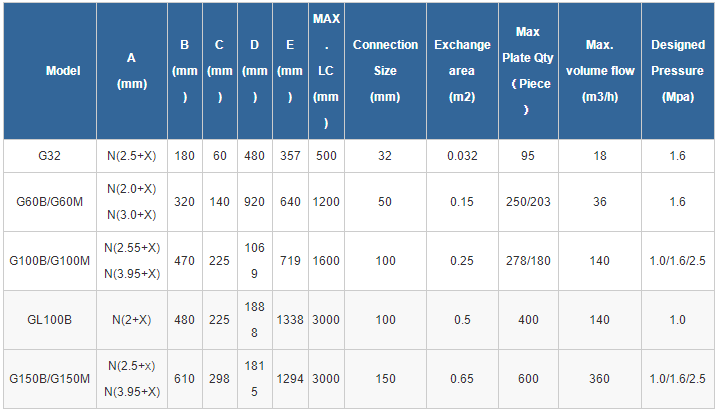Viewport: 718px width, 412px height.
Task: Select the 0.65 exchange area cell
Action: click(462, 379)
